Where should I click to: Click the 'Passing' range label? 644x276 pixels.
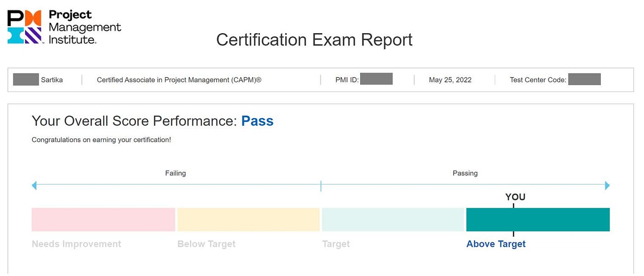pos(465,173)
